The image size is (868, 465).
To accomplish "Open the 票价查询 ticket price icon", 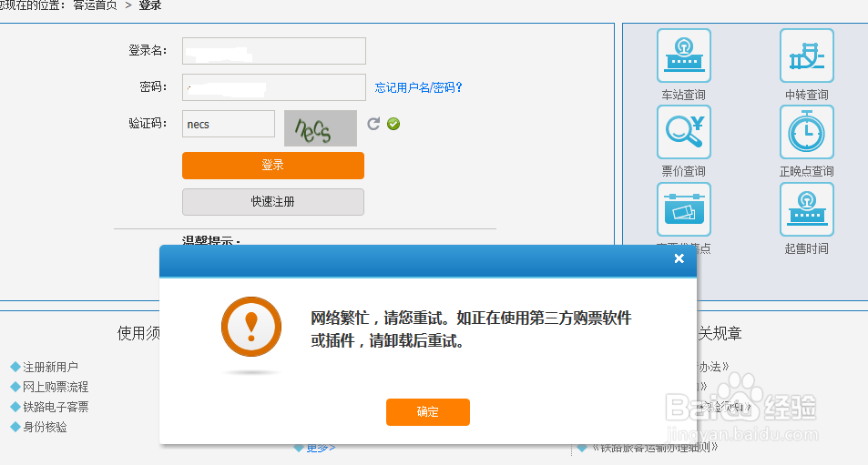I will click(684, 132).
